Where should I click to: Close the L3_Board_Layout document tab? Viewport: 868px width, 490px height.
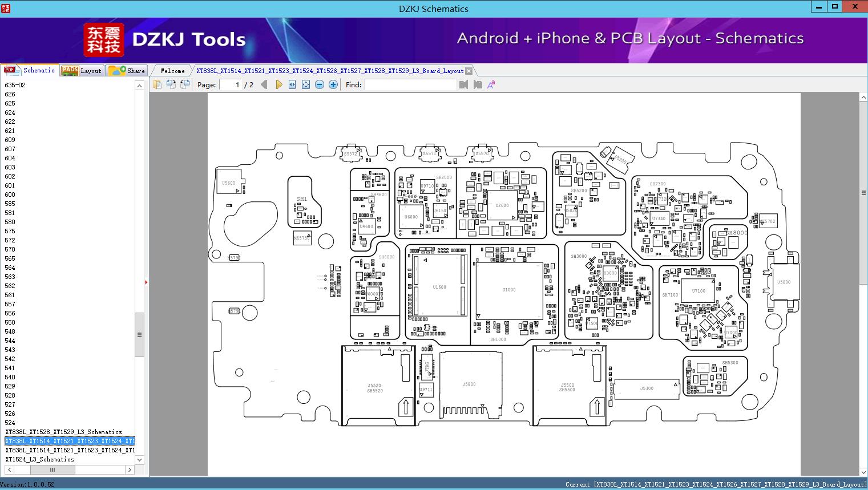point(469,71)
